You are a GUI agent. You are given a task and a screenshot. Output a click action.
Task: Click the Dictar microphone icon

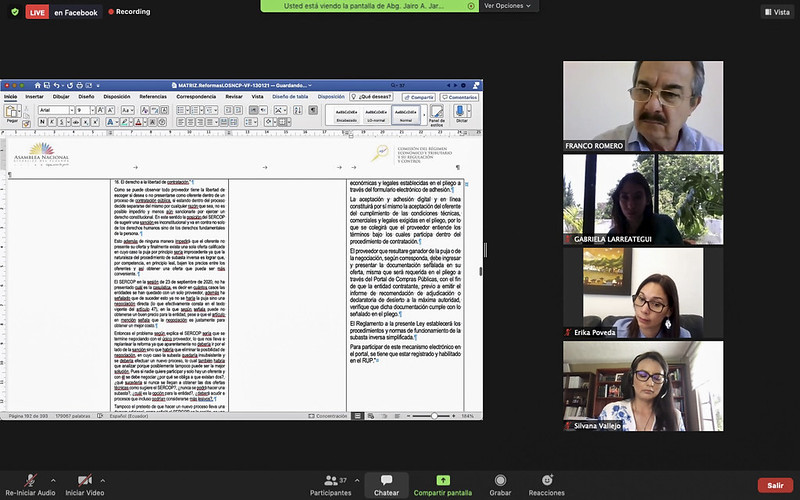(461, 113)
